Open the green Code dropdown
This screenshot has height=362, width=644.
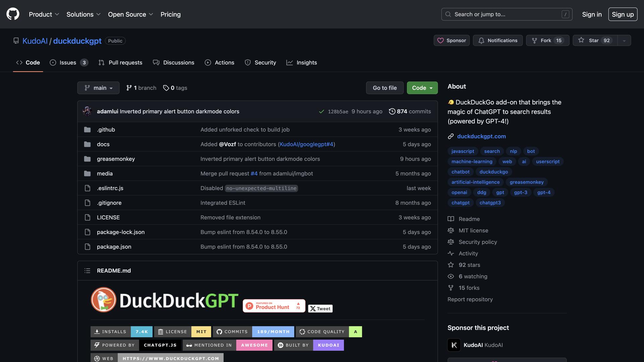[422, 88]
